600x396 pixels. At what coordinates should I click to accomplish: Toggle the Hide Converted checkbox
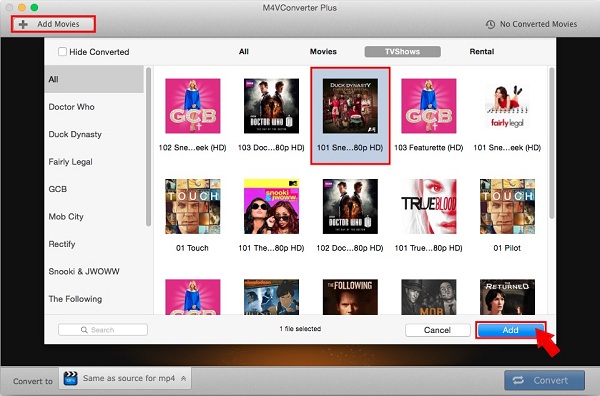pyautogui.click(x=62, y=51)
